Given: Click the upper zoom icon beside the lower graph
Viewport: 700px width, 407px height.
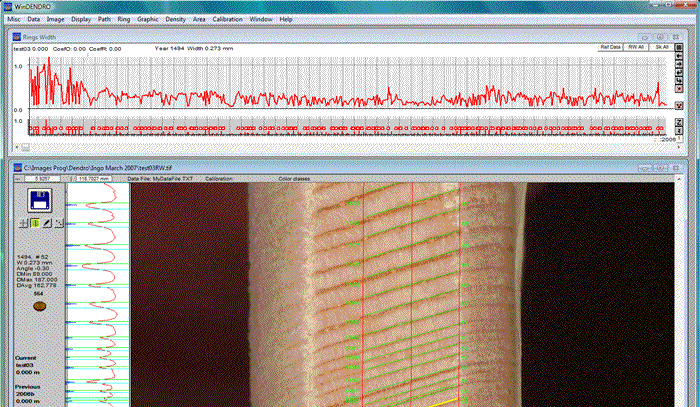Looking at the screenshot, I should click(679, 122).
